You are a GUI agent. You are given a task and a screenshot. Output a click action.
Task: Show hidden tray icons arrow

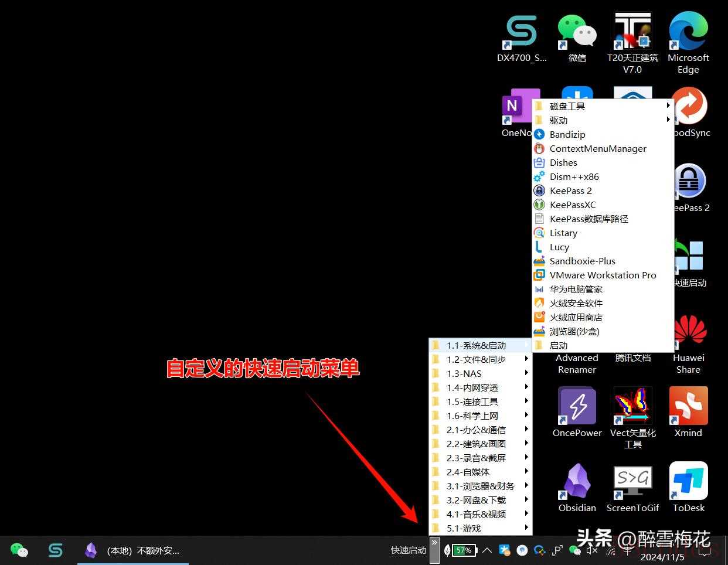coord(487,550)
